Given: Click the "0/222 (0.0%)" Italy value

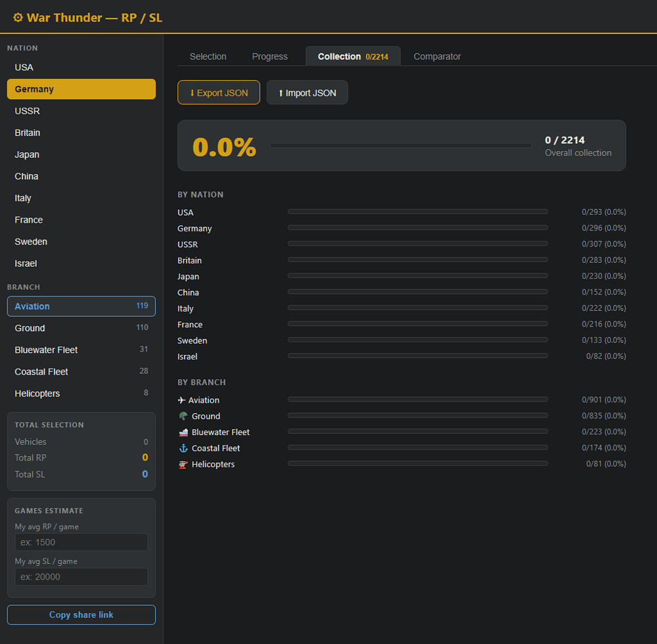Looking at the screenshot, I should pos(604,308).
